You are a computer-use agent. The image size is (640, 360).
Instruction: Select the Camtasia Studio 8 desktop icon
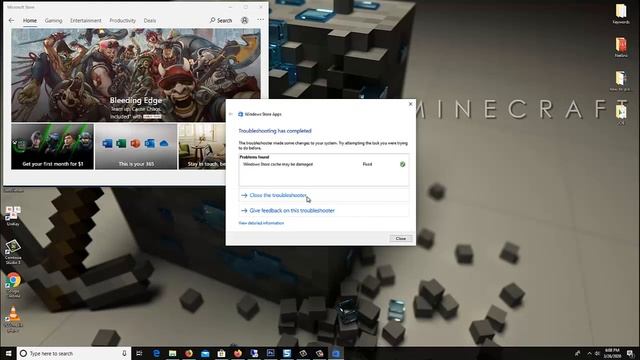(x=13, y=251)
